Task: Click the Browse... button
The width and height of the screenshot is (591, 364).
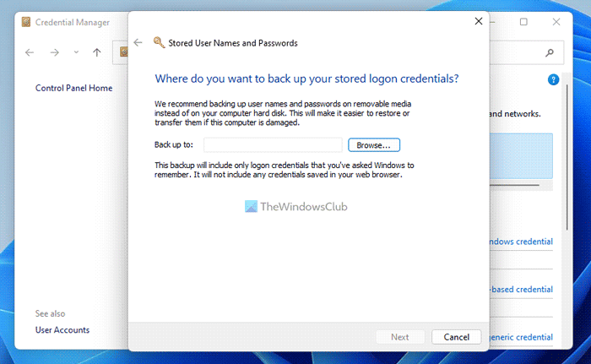Action: click(373, 145)
